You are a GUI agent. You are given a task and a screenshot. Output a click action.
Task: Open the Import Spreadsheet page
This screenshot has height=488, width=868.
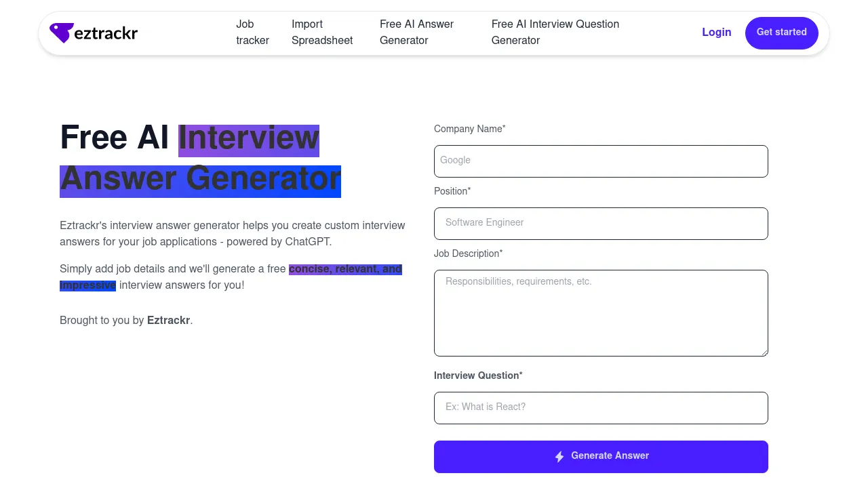pyautogui.click(x=321, y=32)
